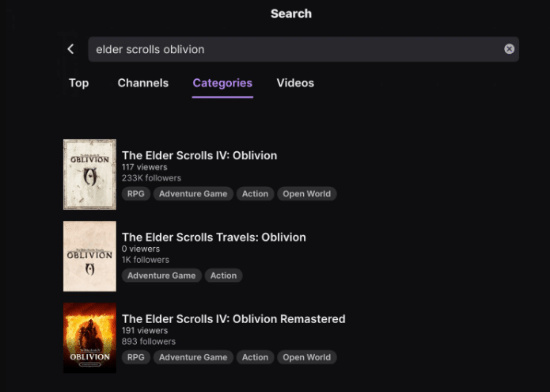
Task: Click inside the search box text
Action: tap(150, 49)
